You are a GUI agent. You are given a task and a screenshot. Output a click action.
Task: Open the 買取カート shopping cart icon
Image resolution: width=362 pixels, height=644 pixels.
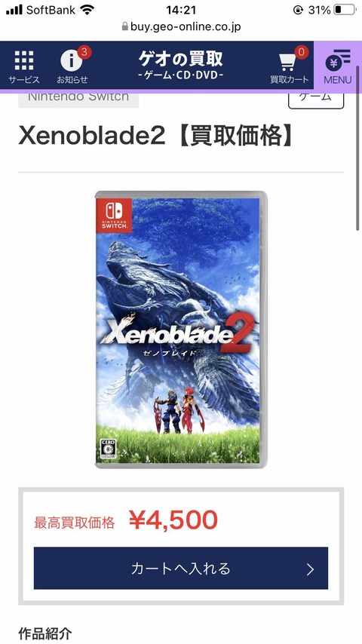[290, 66]
